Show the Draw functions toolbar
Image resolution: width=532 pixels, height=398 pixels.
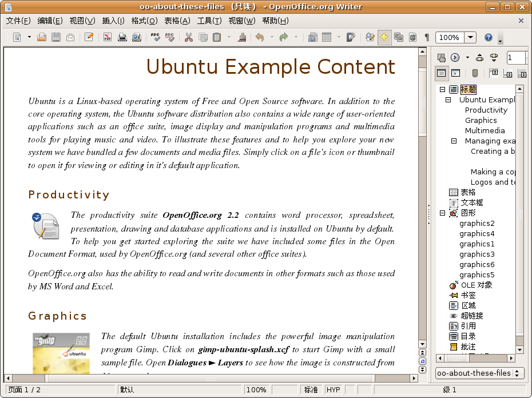pos(351,37)
